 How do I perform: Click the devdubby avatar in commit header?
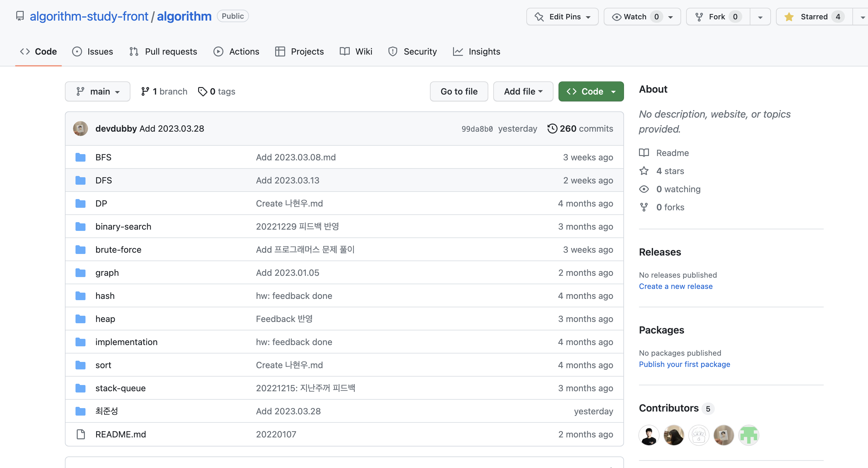coord(80,128)
